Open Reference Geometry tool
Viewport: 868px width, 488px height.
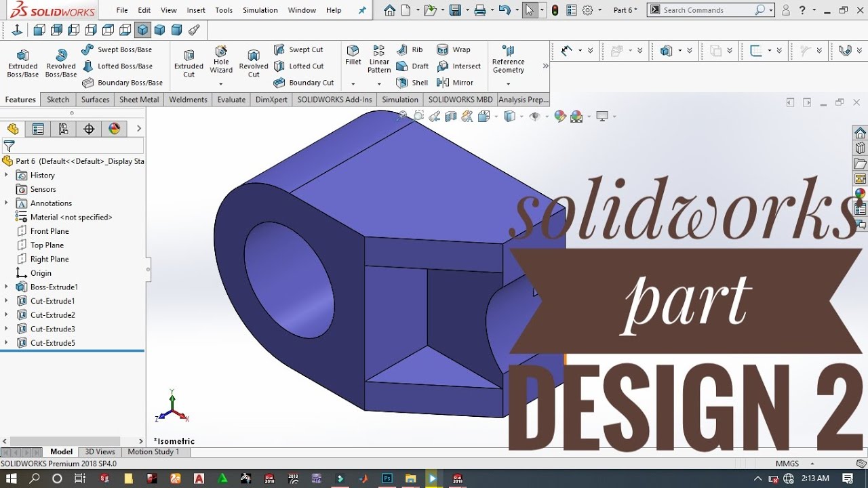pos(509,60)
